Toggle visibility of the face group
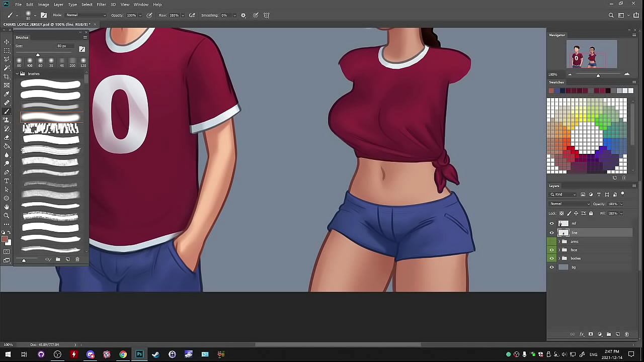644x362 pixels. pos(551,250)
